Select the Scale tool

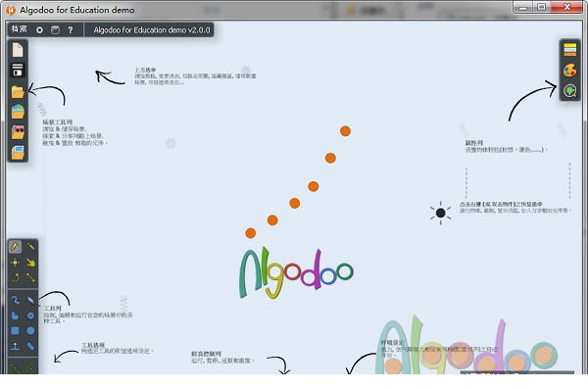[x=30, y=277]
